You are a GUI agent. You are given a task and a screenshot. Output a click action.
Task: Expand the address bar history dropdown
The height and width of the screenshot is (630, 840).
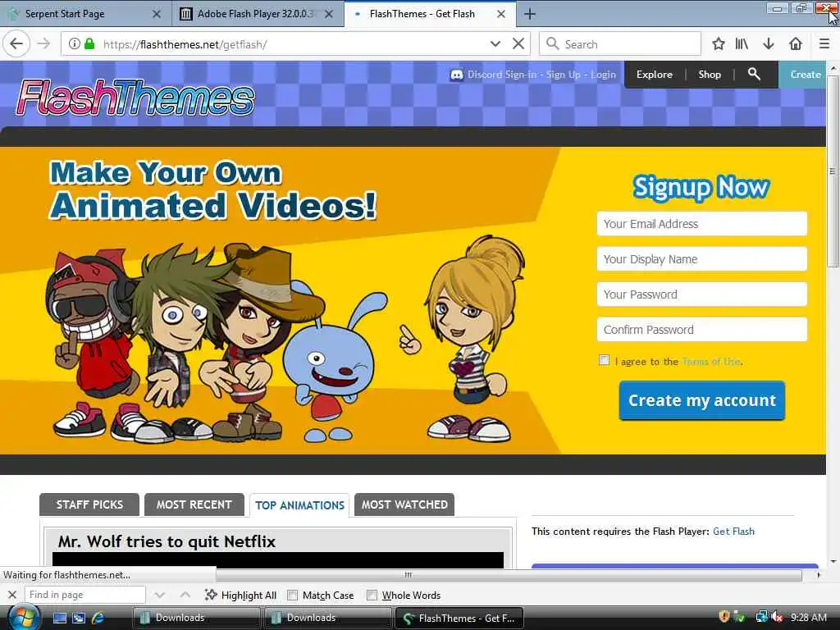click(495, 44)
